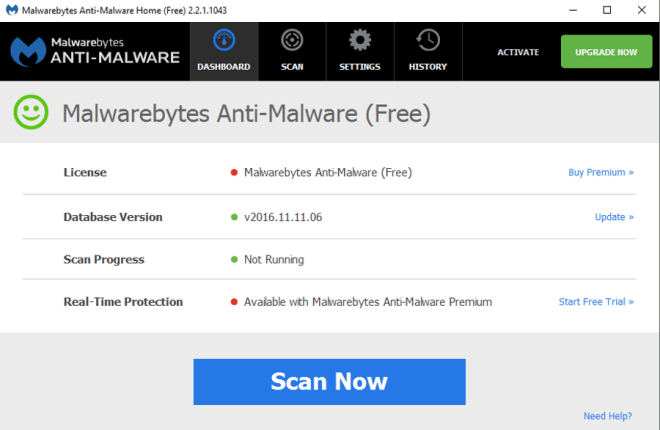Screen dimensions: 660x430
Task: Click the green smiley status icon
Action: [x=31, y=112]
